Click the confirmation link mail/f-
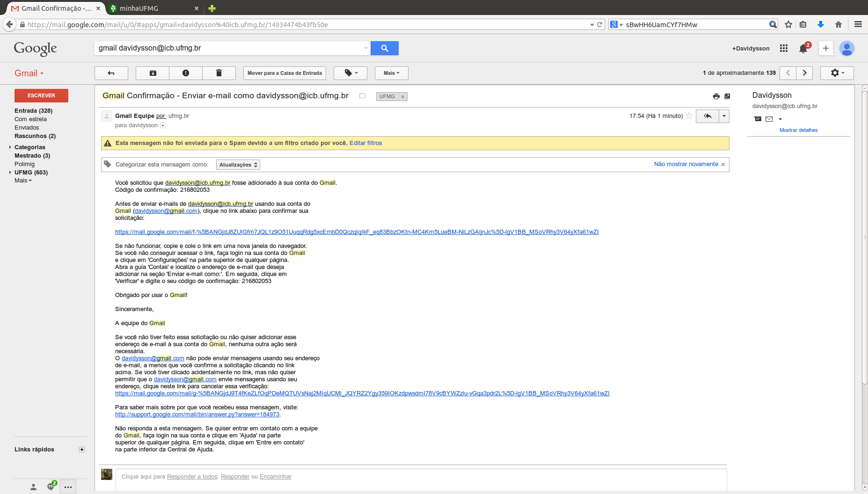Viewport: 868px width, 494px height. 357,232
